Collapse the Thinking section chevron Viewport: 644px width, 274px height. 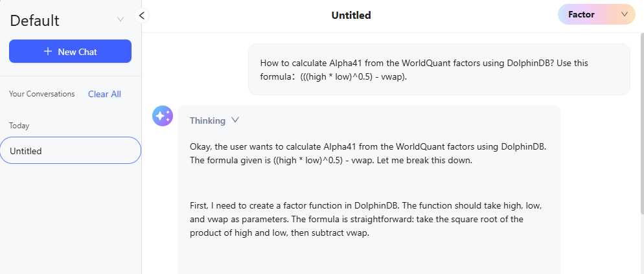click(x=235, y=120)
